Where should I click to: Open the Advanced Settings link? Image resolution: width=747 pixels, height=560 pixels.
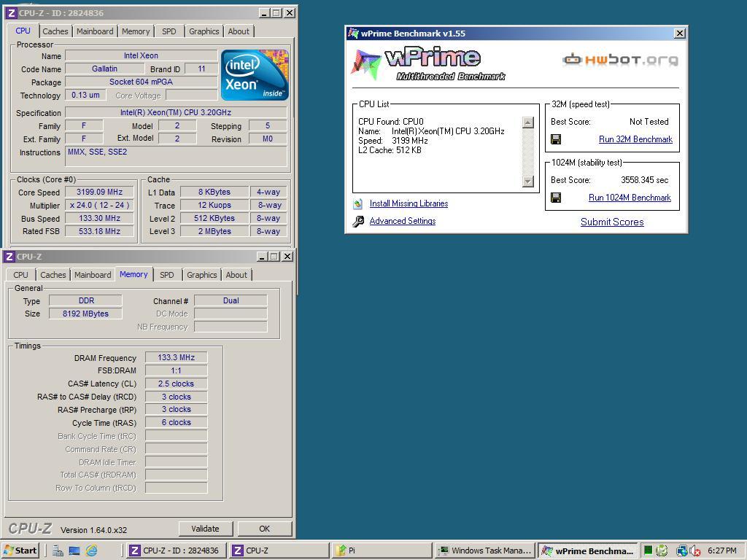[403, 221]
